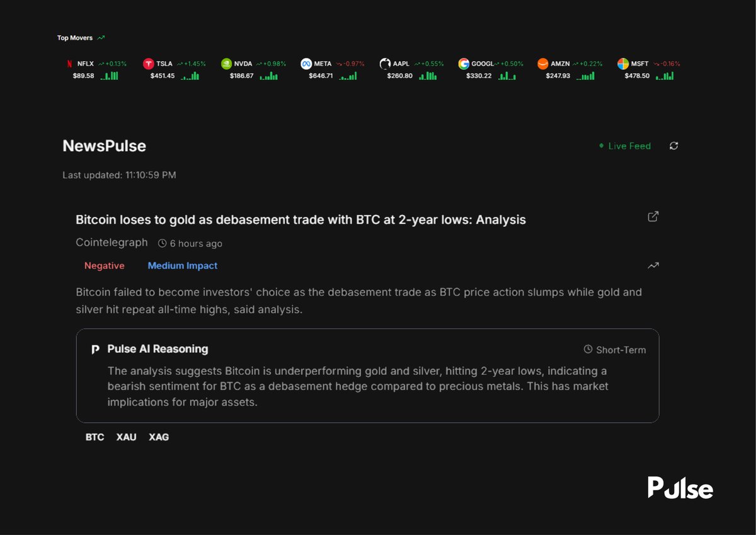756x535 pixels.
Task: Click the NewsPulse heading
Action: pyautogui.click(x=105, y=146)
